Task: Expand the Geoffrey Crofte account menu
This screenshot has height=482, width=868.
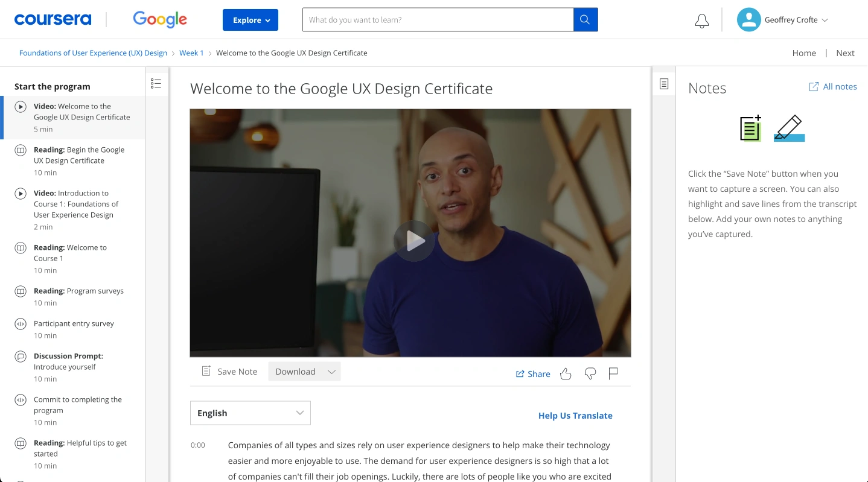Action: [796, 20]
